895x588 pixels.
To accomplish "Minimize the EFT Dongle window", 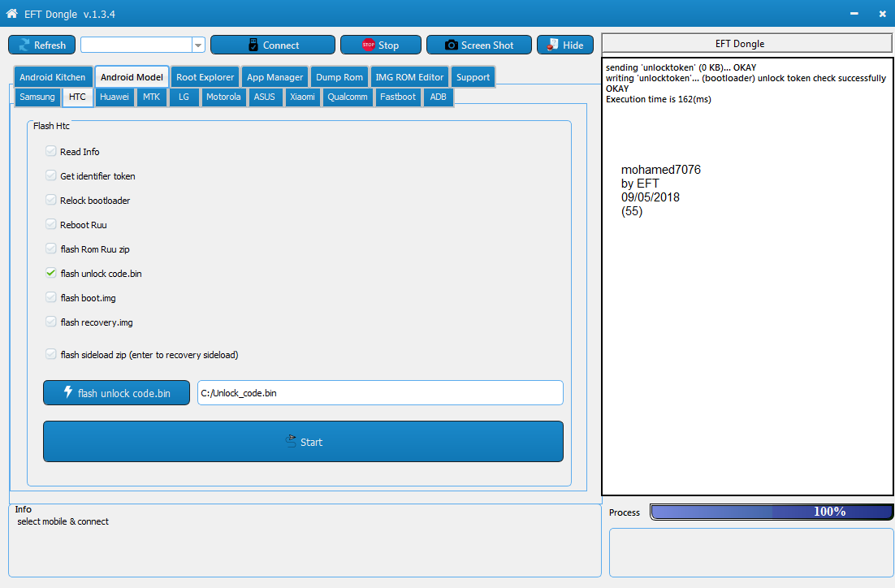I will (854, 13).
